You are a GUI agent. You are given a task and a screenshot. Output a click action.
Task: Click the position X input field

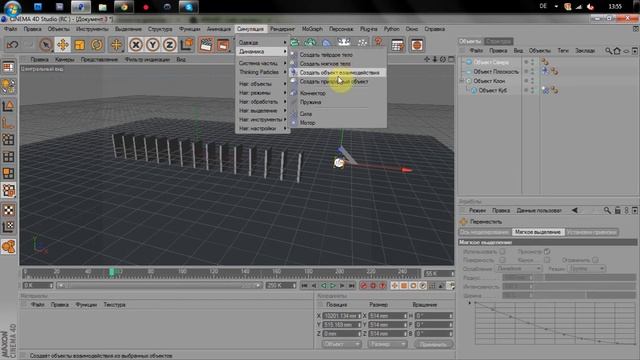click(x=342, y=316)
